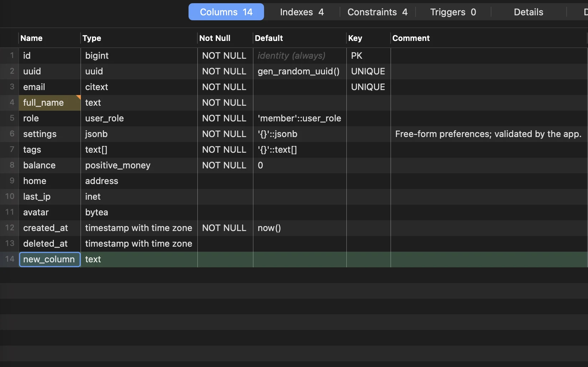588x367 pixels.
Task: Click the empty Not Null cell for new_column
Action: (225, 259)
